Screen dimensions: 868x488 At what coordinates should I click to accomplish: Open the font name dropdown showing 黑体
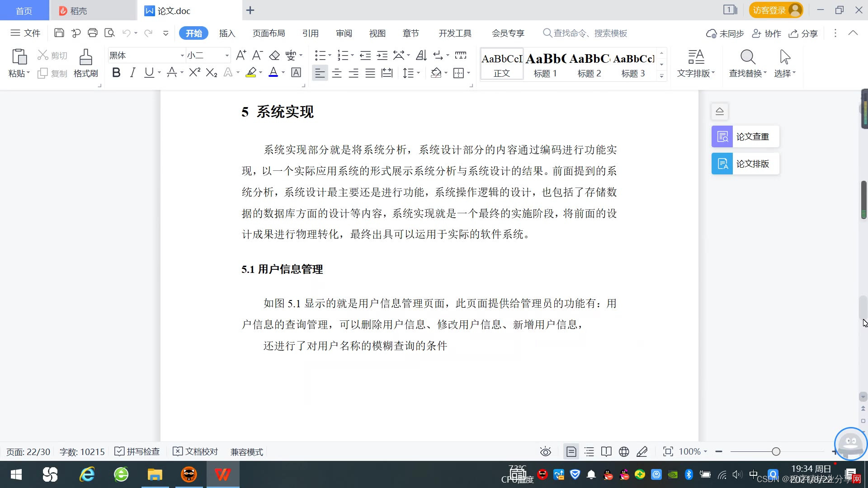[x=182, y=56]
